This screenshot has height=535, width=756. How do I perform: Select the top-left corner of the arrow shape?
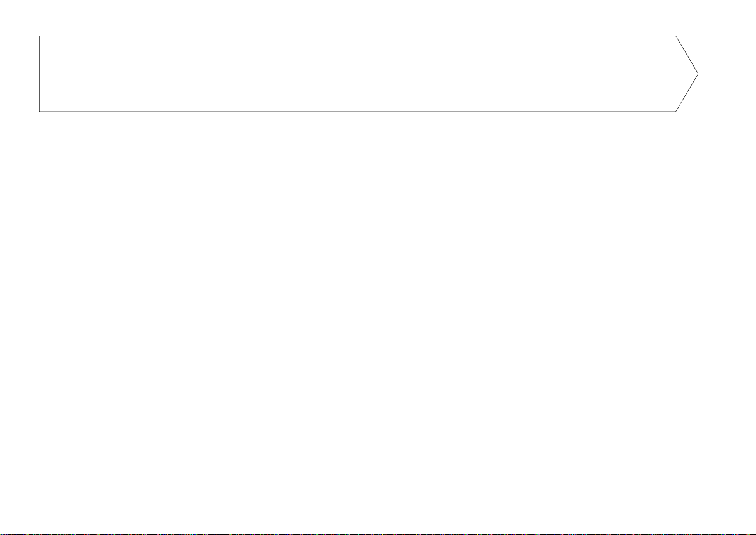pyautogui.click(x=40, y=36)
